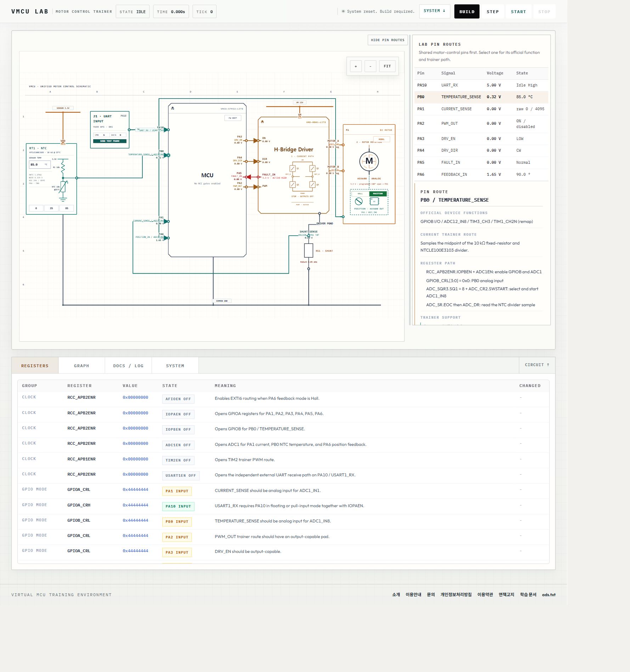Click the STEP button
Viewport: 630px width, 672px height.
pos(493,11)
